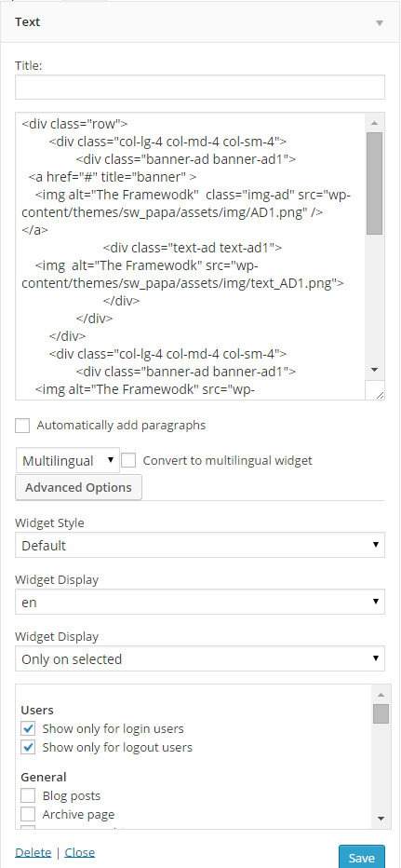401x868 pixels.
Task: Click the code textarea scroll up arrow
Action: [x=374, y=123]
